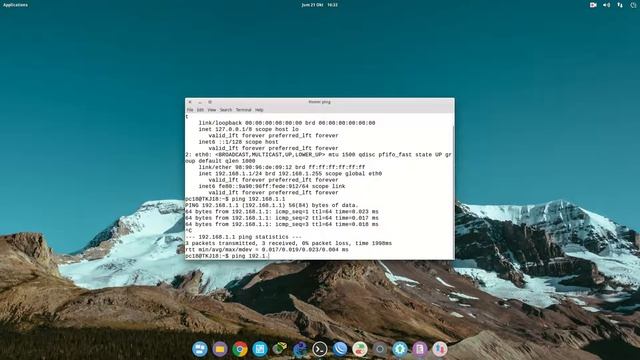Click the 'inet6 fe80::' scope link line

pos(272,186)
